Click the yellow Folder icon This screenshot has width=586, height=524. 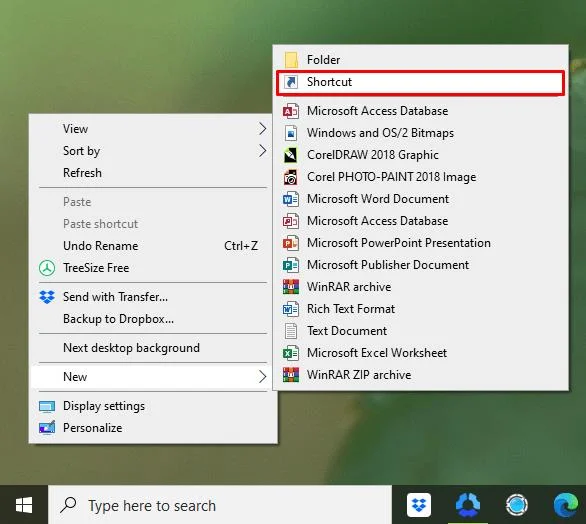(x=291, y=60)
